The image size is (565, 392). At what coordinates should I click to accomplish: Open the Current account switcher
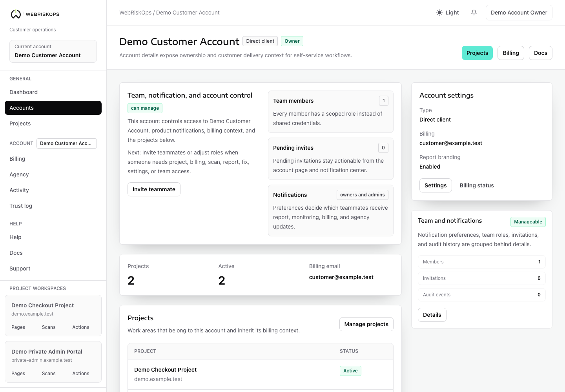[x=53, y=51]
